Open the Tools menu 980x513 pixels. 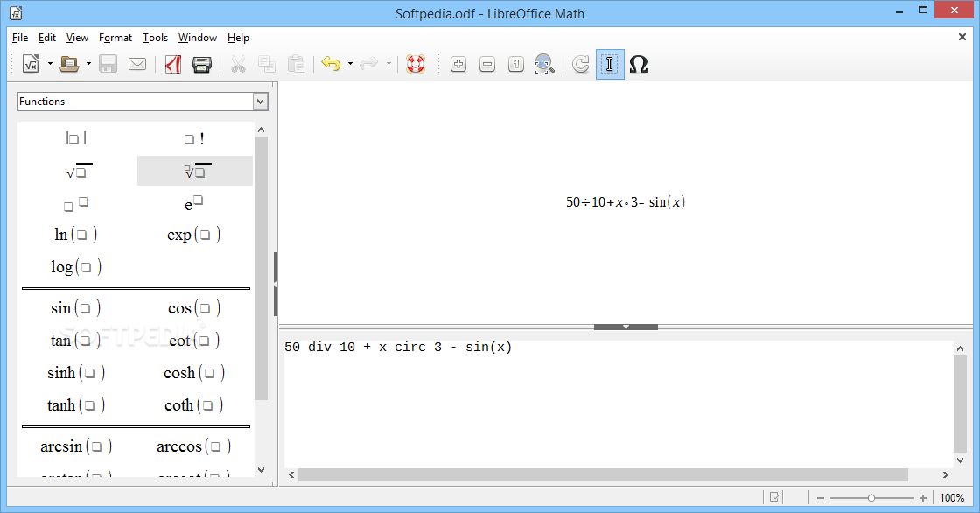[155, 38]
